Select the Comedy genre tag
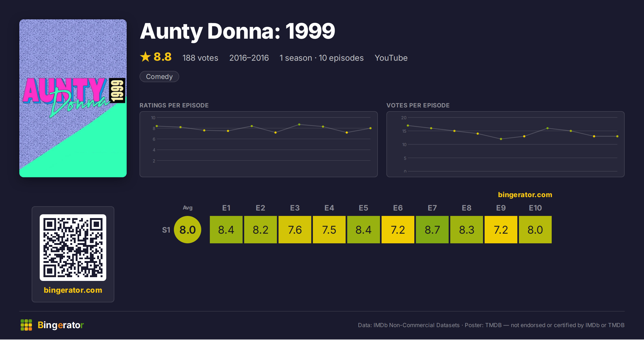This screenshot has height=340, width=644. 159,77
